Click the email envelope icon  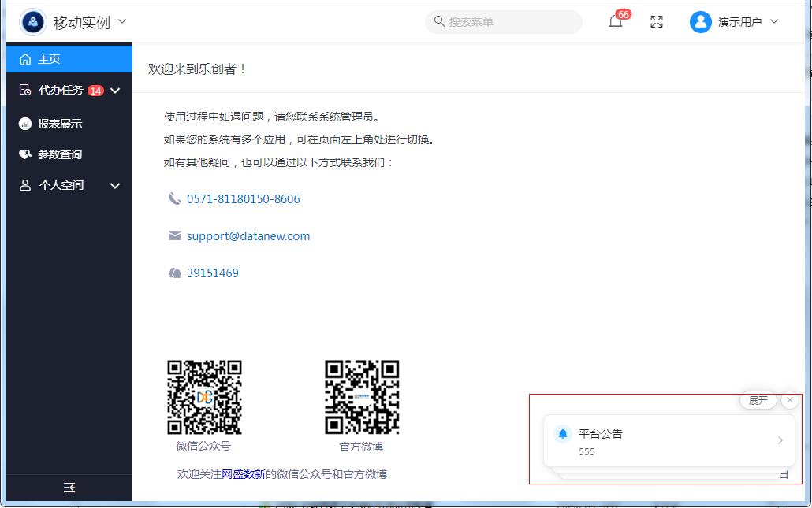point(174,236)
